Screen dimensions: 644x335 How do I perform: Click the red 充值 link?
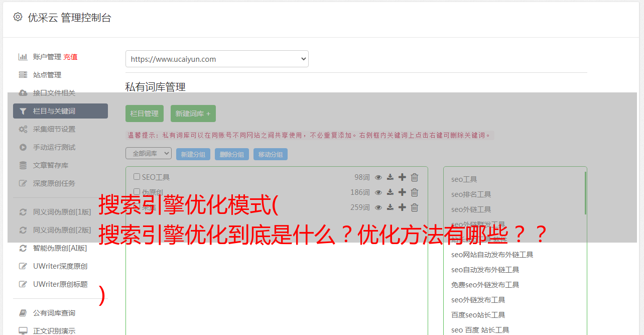point(71,57)
